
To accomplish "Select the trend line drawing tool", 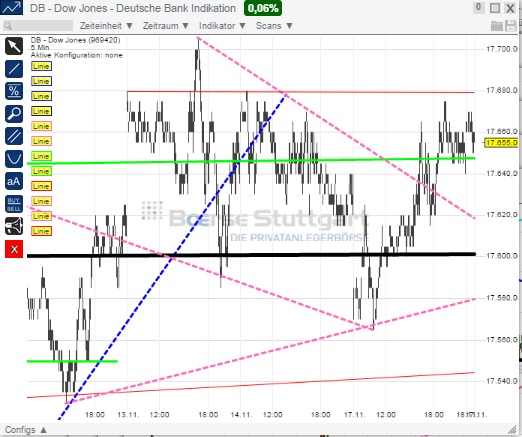I will [14, 69].
